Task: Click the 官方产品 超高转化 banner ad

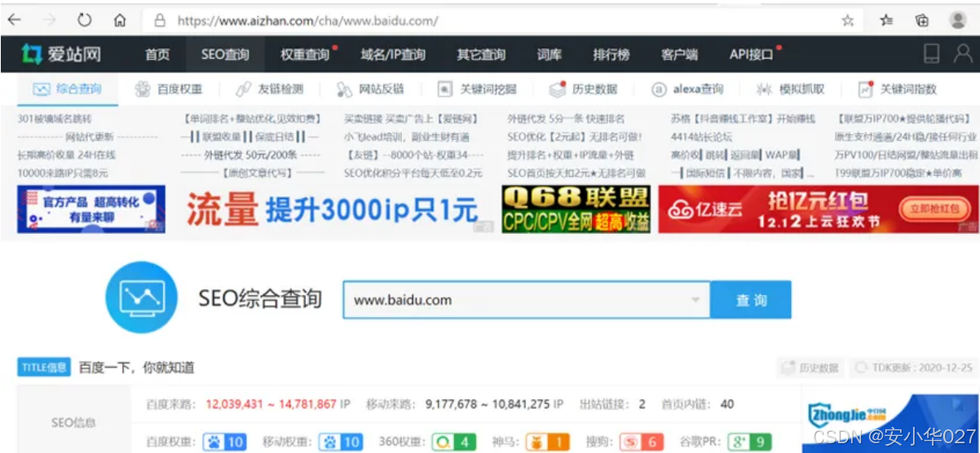Action: (91, 209)
